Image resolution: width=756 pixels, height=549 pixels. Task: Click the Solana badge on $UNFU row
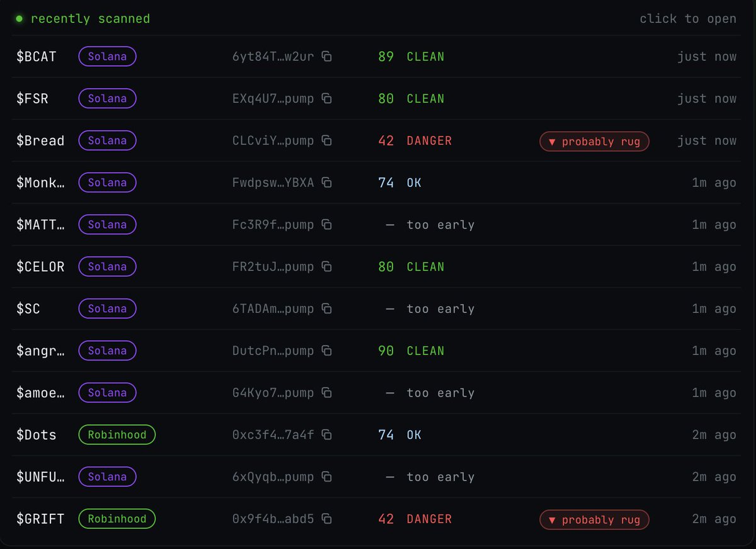[x=107, y=477]
